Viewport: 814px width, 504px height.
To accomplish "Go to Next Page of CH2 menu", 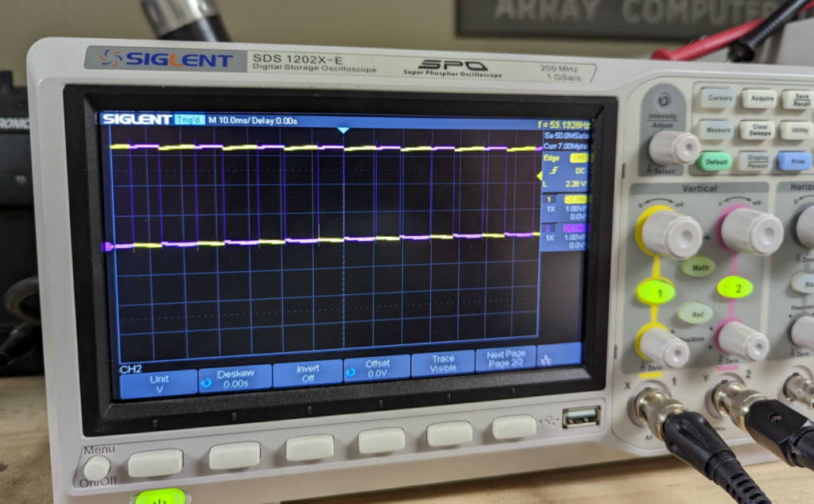I will (506, 359).
